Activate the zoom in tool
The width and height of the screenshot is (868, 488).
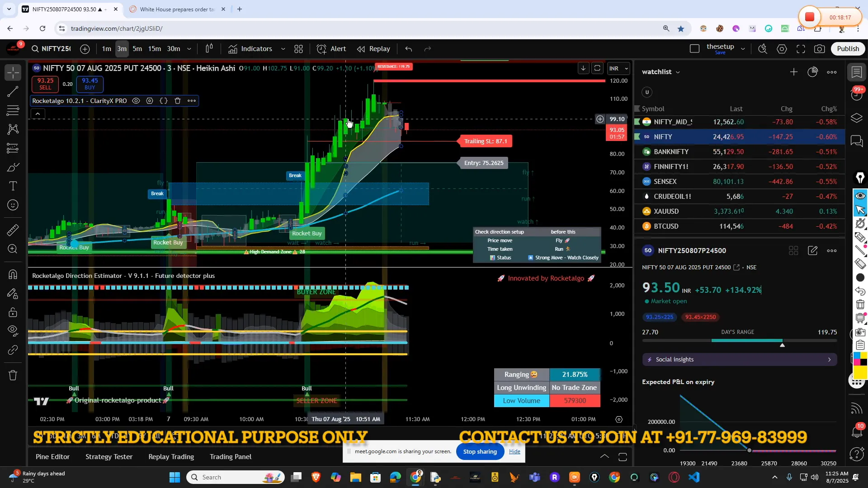[13, 249]
